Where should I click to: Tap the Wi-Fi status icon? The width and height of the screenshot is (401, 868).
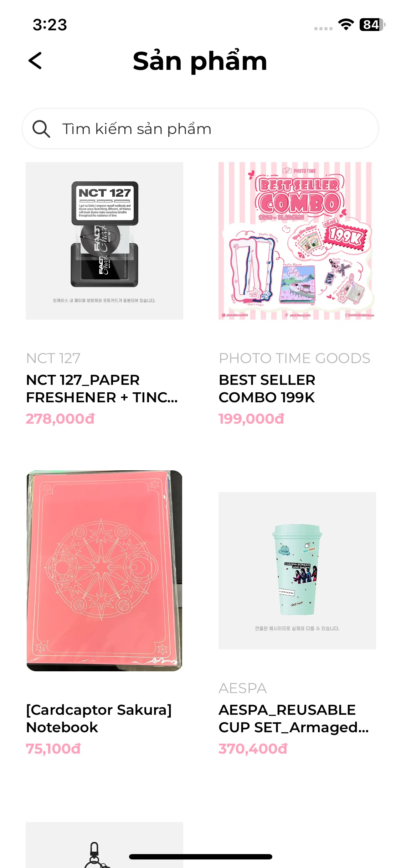click(x=346, y=25)
